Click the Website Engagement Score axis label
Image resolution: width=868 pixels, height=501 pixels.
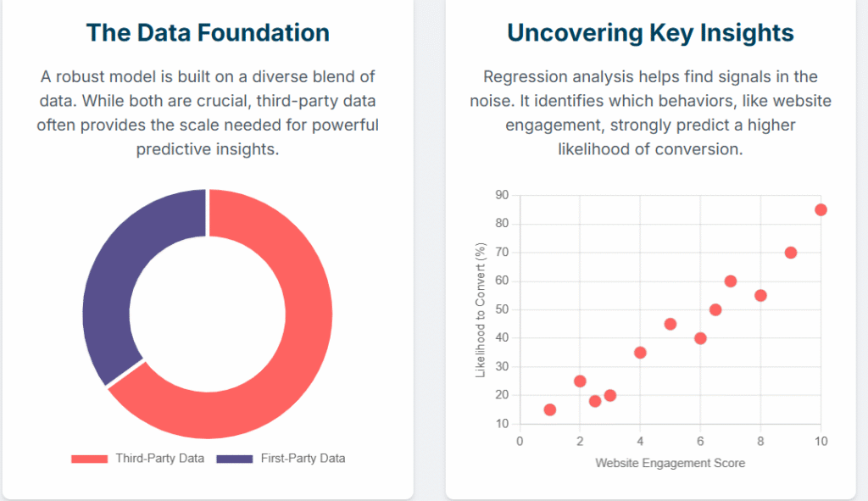coord(670,464)
